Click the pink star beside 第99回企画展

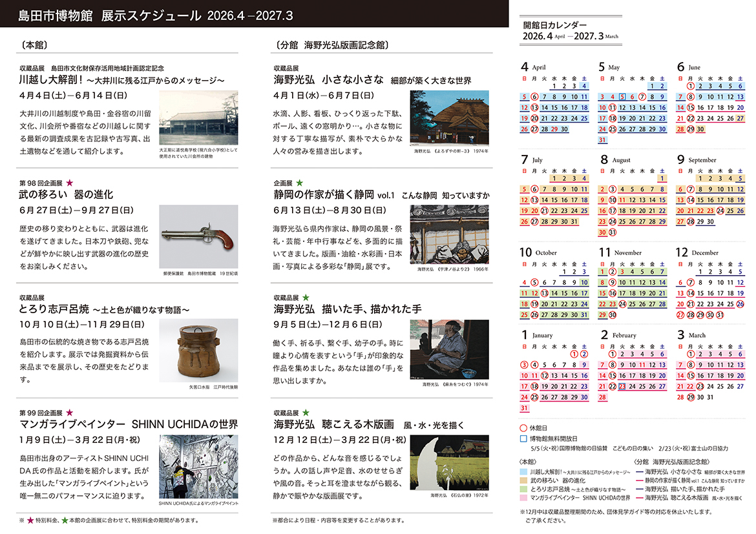[69, 413]
